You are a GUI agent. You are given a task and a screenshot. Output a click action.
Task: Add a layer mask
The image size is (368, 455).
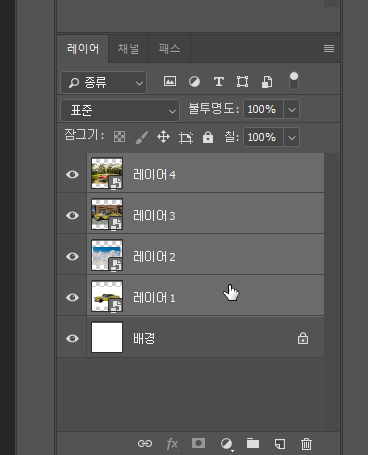point(198,443)
